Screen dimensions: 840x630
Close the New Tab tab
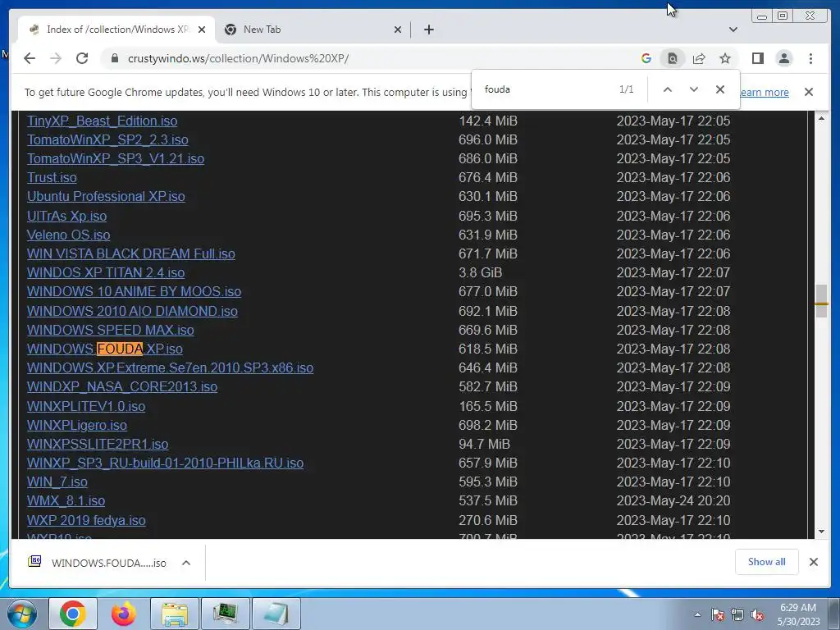[398, 30]
